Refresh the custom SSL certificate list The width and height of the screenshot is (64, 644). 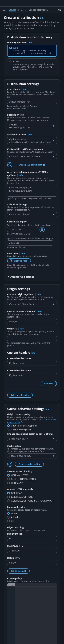10,165
